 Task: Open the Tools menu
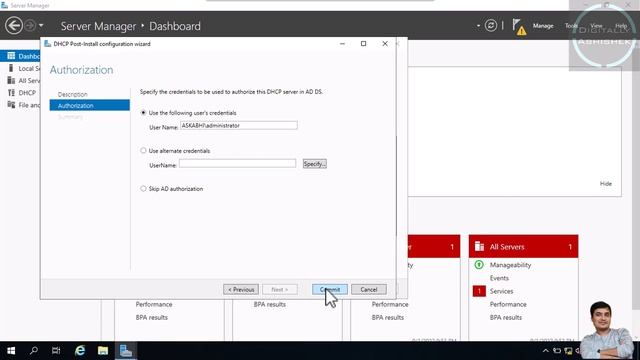point(571,26)
